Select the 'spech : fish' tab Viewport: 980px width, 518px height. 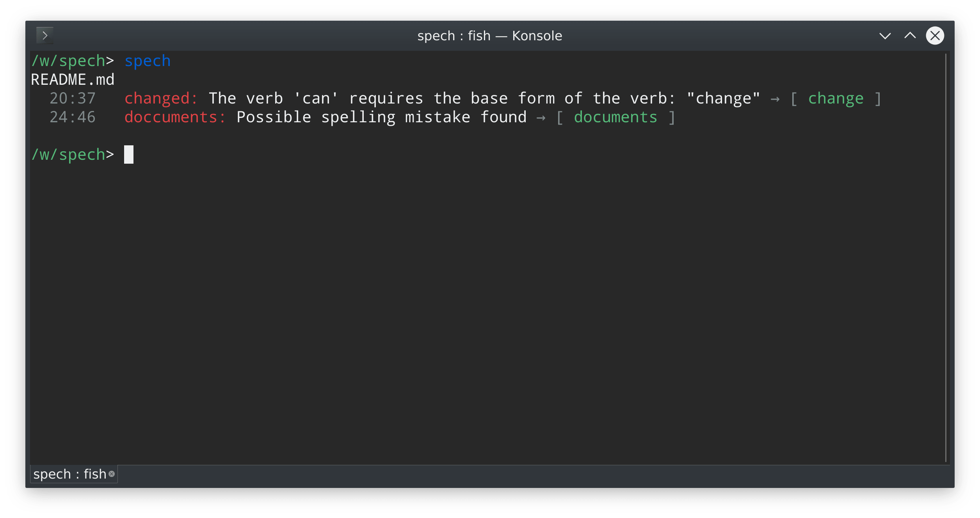[x=69, y=474]
